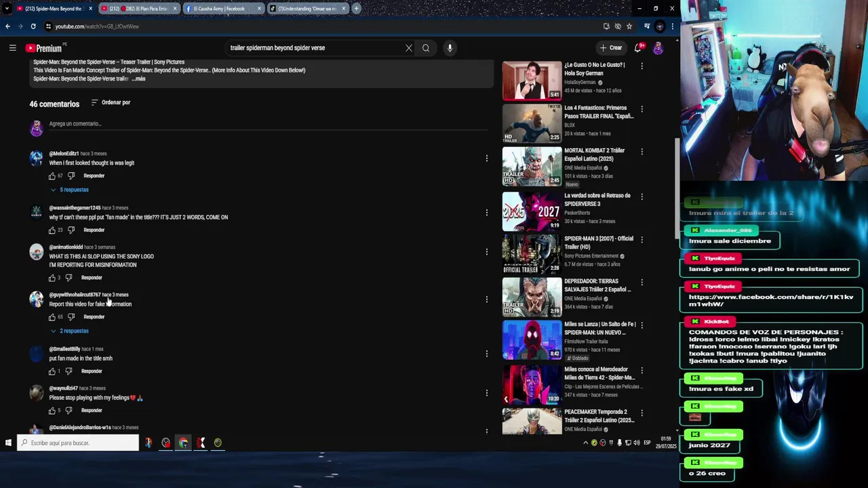Reload the page in Chrome
This screenshot has height=488, width=868.
click(33, 26)
